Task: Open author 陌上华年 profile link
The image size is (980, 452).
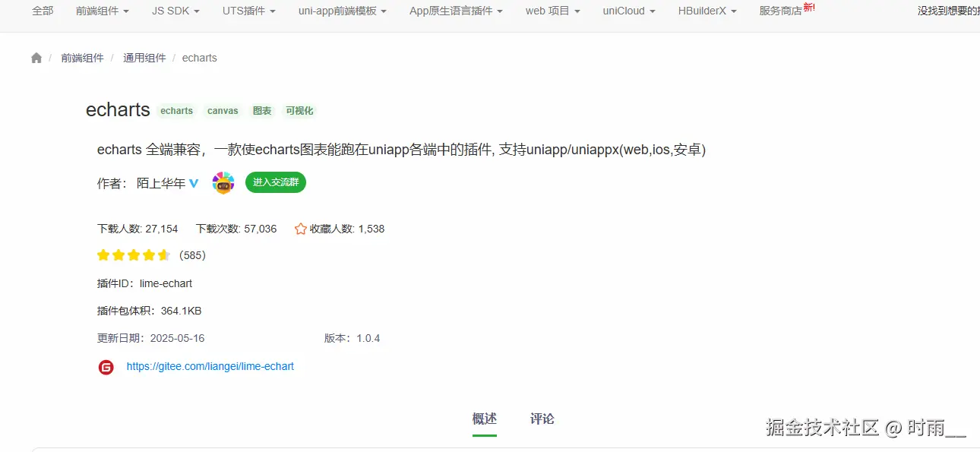Action: click(161, 183)
